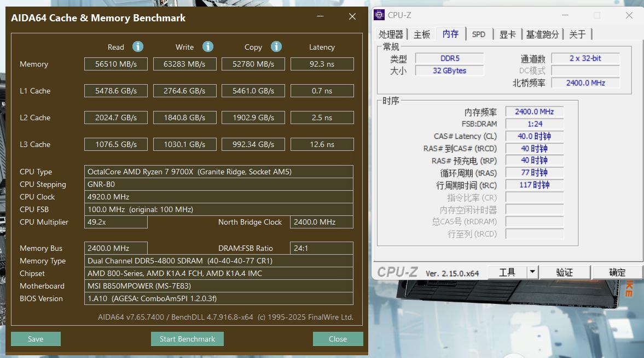Click the L2 Cache Copy value 1902.9 GB/s
The height and width of the screenshot is (358, 644).
pyautogui.click(x=253, y=118)
